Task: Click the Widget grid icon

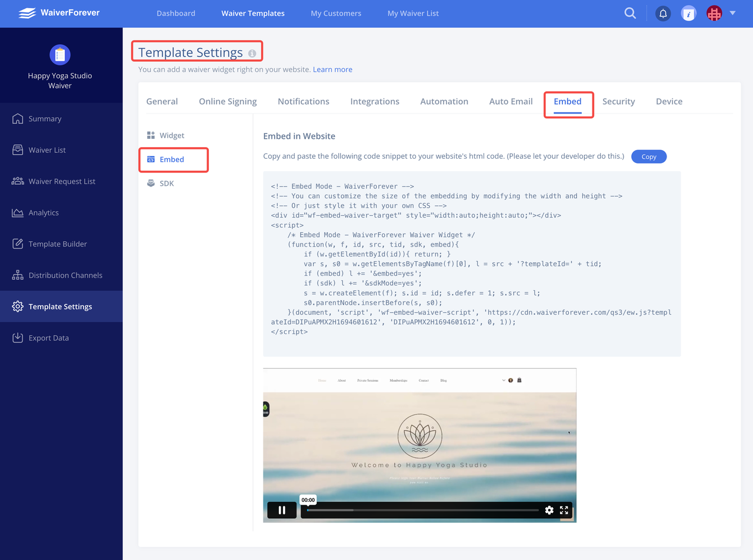Action: [x=151, y=135]
